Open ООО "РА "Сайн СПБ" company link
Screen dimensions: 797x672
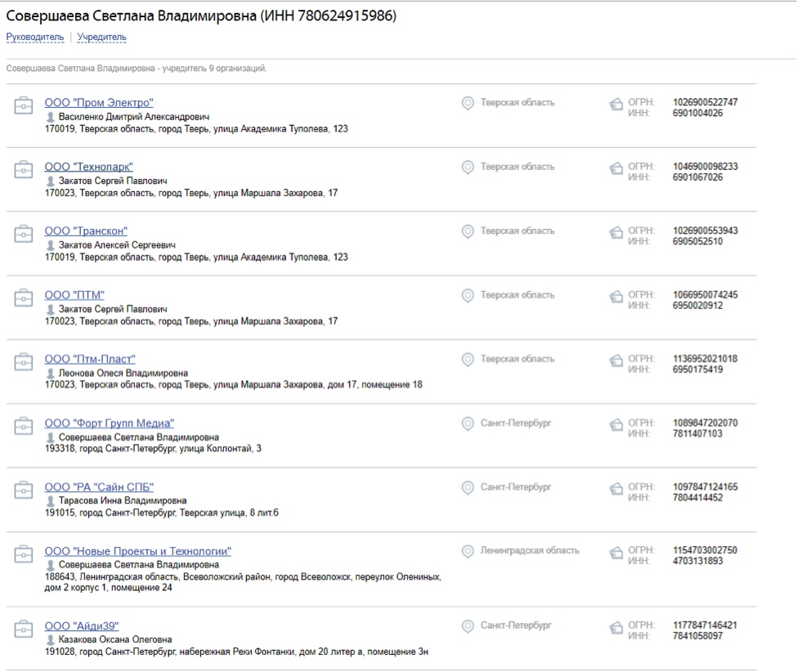[x=99, y=488]
